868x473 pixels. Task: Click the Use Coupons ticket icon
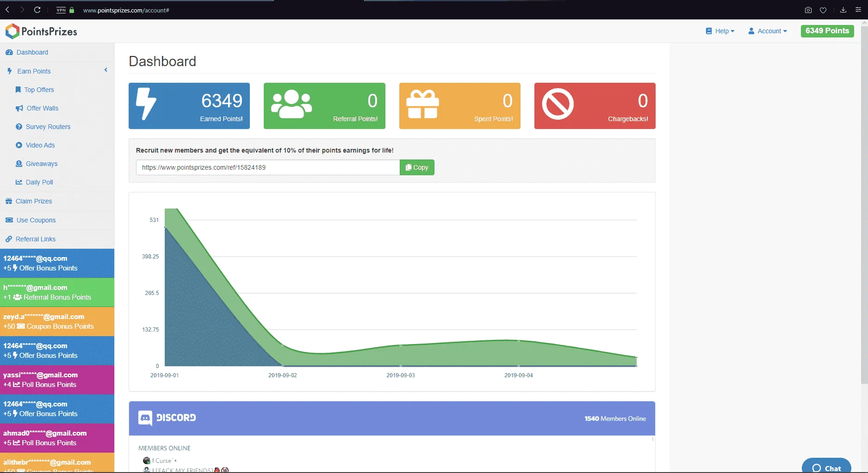(x=9, y=220)
